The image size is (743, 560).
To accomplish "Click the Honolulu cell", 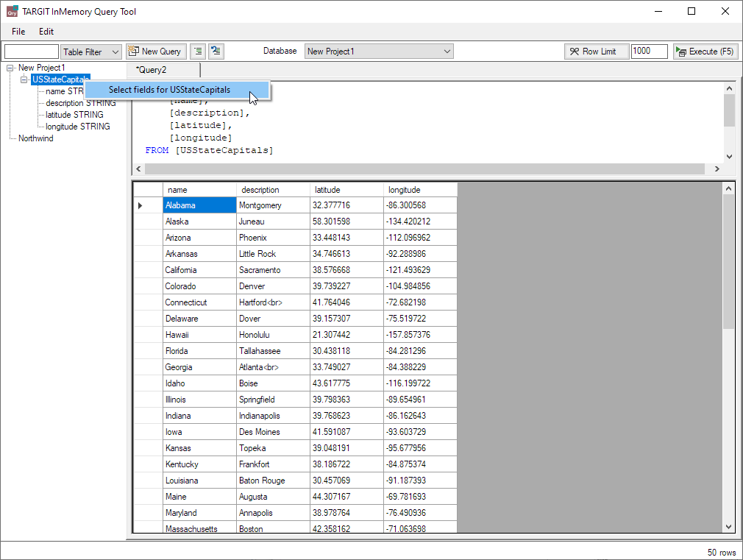I will pyautogui.click(x=273, y=335).
